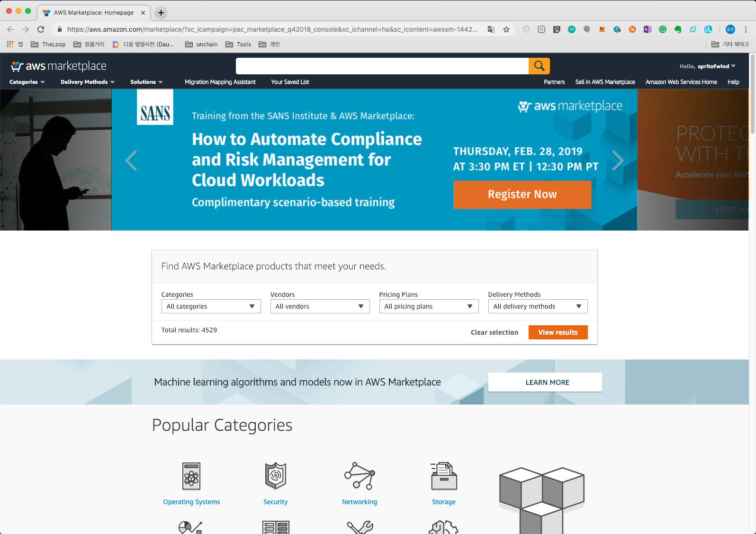Open the All vendors dropdown
Viewport: 756px width, 534px height.
pyautogui.click(x=320, y=306)
